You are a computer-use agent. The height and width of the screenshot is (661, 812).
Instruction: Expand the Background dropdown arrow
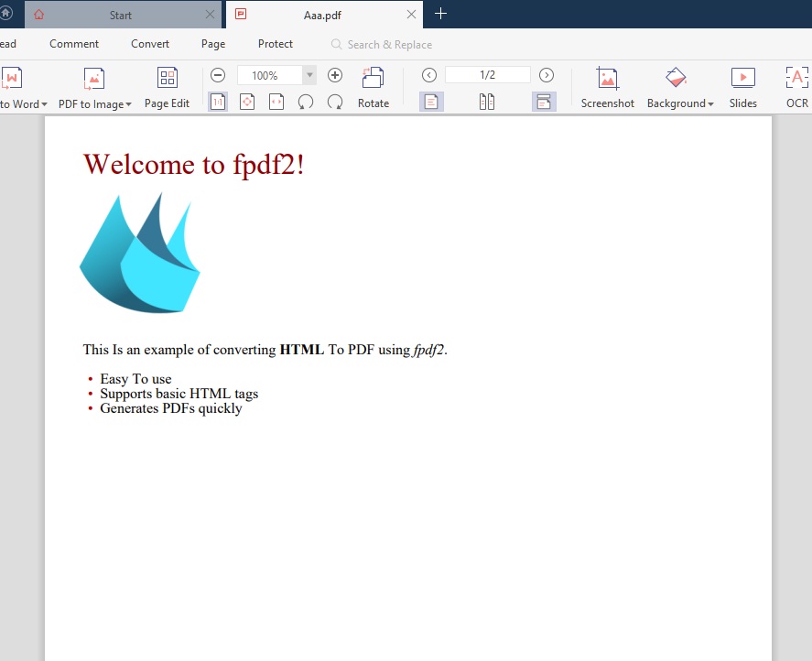coord(710,104)
